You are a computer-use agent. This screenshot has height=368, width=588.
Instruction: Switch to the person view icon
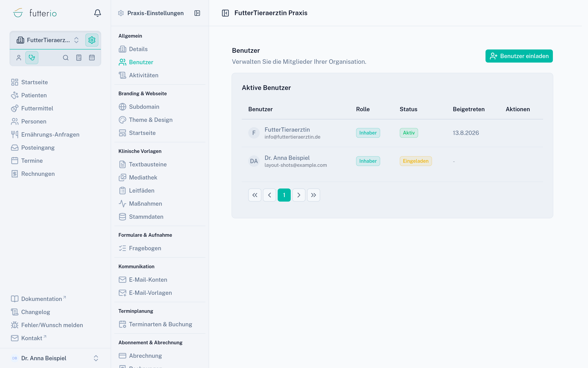click(x=19, y=58)
